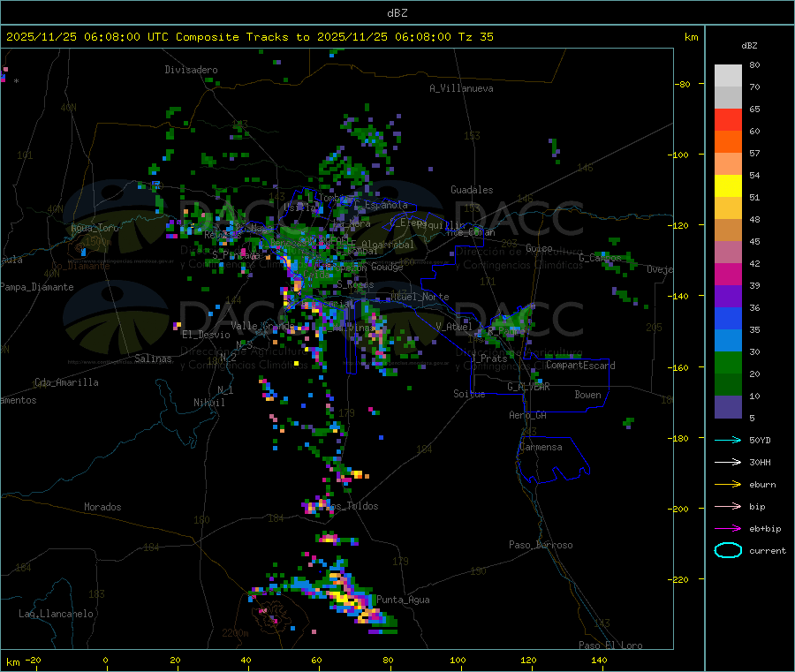Click the Punta_Agua map label

(x=403, y=600)
